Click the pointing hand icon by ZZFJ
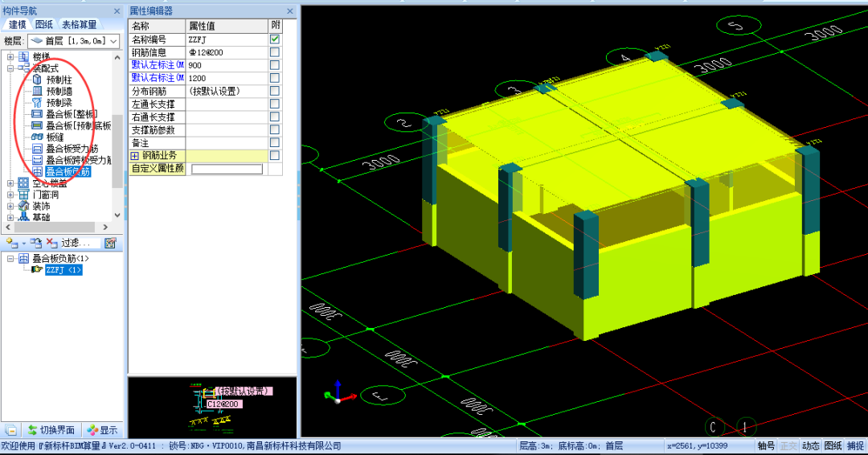868x455 pixels. tap(37, 269)
